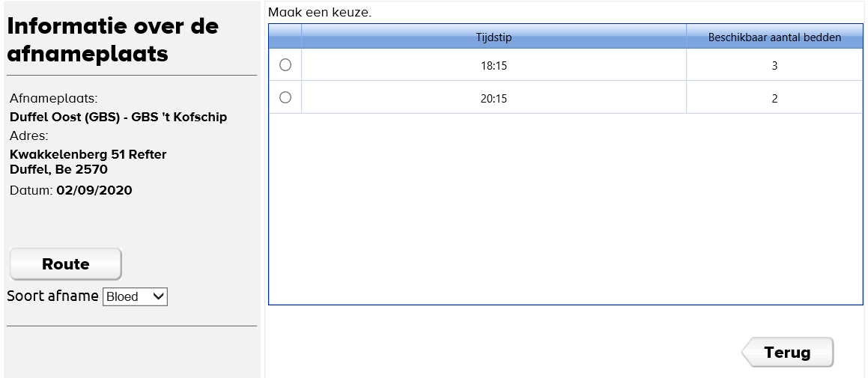Viewport: 868px width, 378px height.
Task: Click the Maak een keuze instruction text
Action: coord(319,13)
